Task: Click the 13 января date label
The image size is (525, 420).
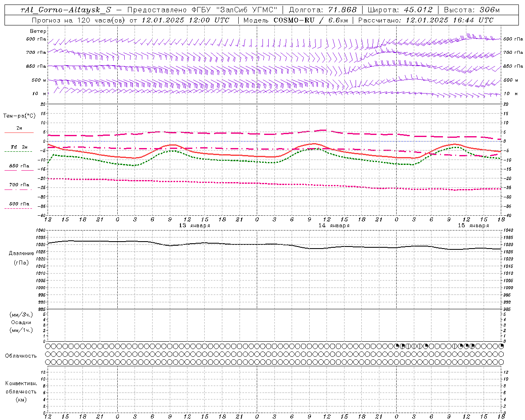Action: point(194,226)
